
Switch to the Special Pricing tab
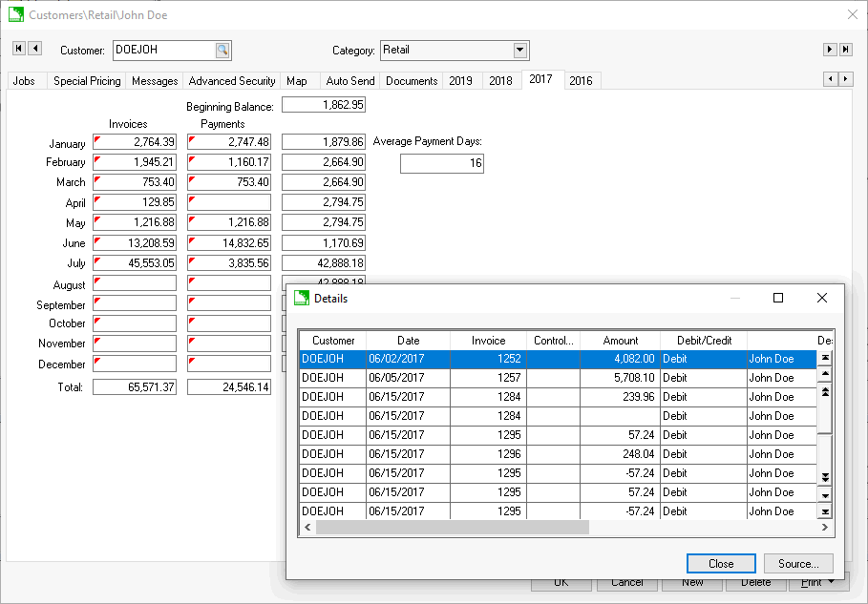click(x=87, y=81)
